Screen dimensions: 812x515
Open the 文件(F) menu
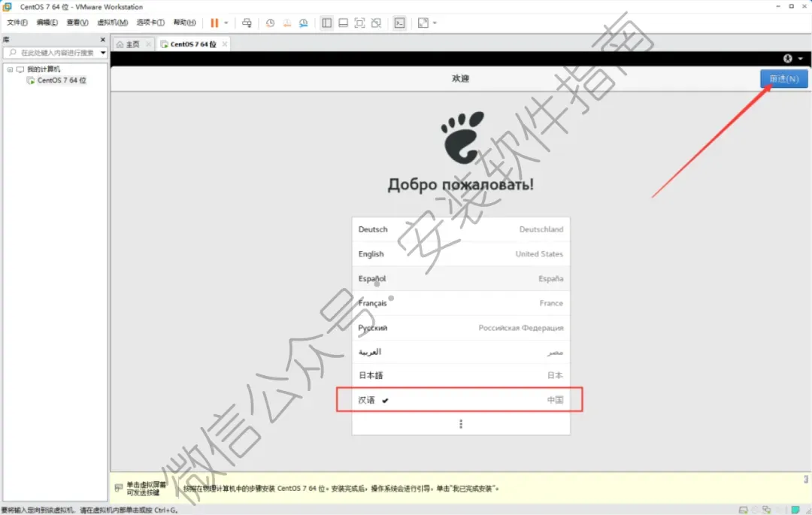click(17, 23)
